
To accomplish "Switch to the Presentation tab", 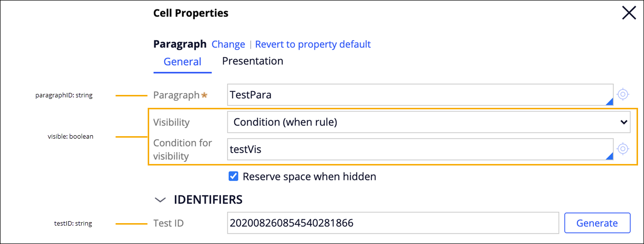I will [253, 61].
